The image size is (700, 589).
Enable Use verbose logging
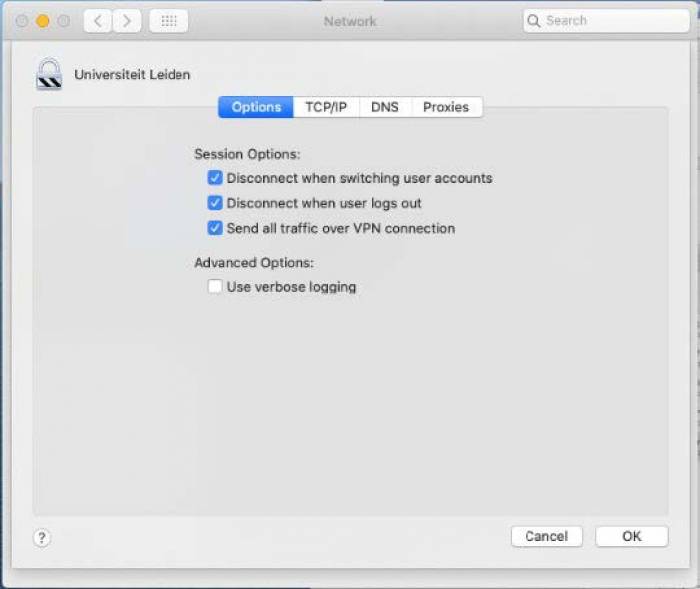point(214,287)
